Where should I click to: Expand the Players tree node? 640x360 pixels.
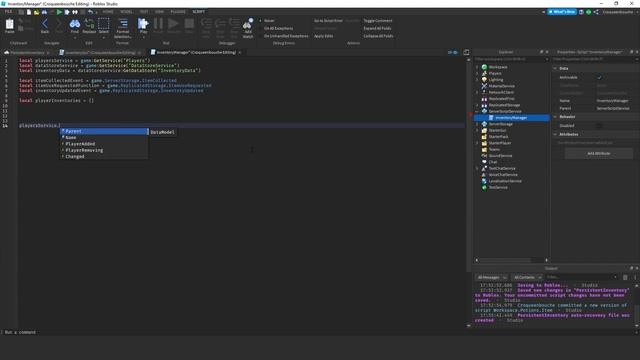tap(477, 73)
